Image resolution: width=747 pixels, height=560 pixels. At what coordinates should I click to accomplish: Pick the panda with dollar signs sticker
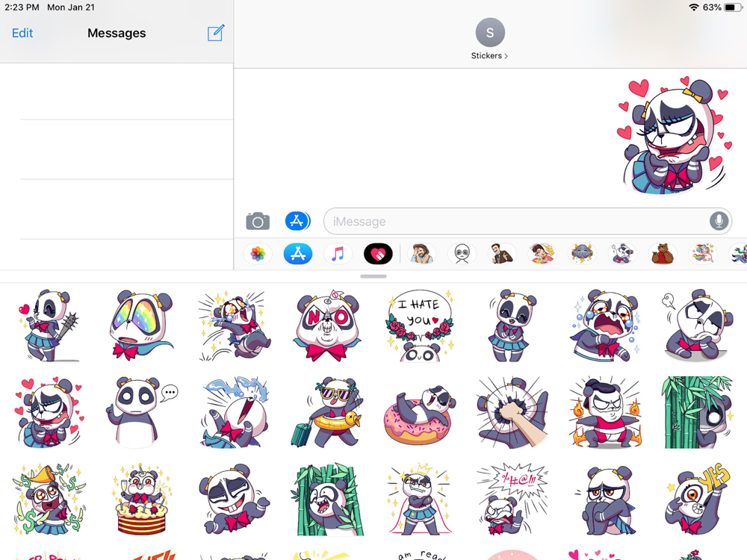click(48, 500)
